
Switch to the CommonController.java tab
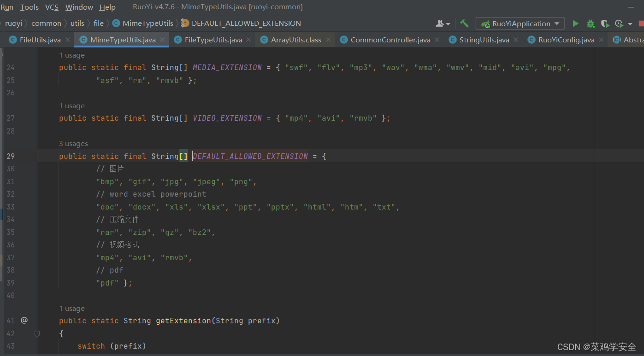coord(390,40)
